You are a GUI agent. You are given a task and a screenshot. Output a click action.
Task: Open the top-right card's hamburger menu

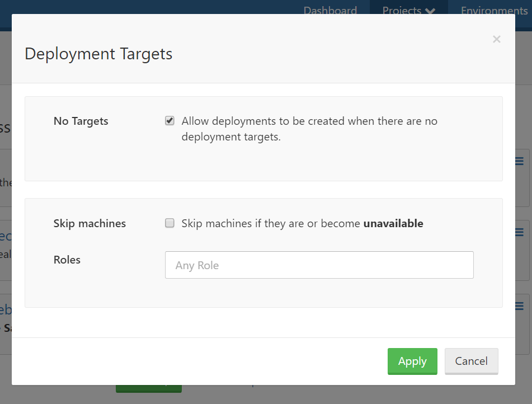[519, 161]
